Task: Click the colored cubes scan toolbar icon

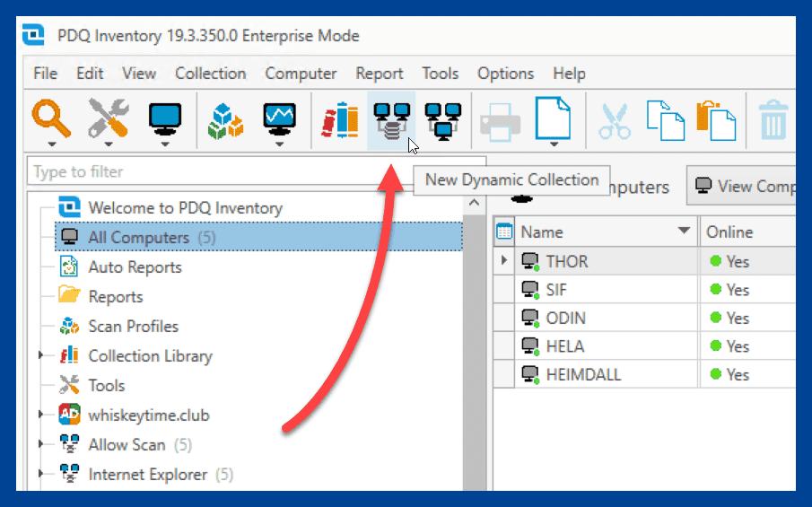Action: [225, 121]
